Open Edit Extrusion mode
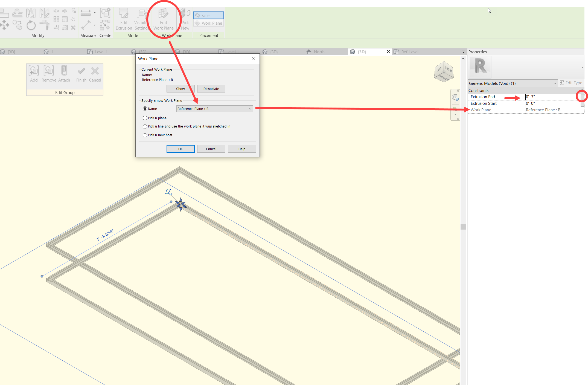The width and height of the screenshot is (588, 385). pos(124,19)
